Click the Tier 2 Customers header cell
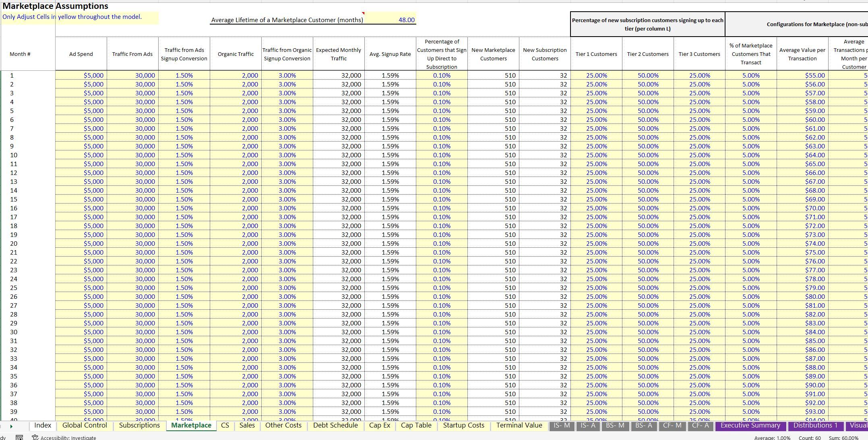Image resolution: width=868 pixels, height=440 pixels. pyautogui.click(x=648, y=54)
